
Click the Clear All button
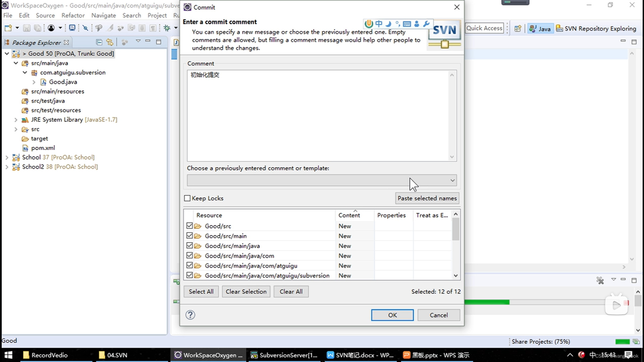pyautogui.click(x=291, y=291)
